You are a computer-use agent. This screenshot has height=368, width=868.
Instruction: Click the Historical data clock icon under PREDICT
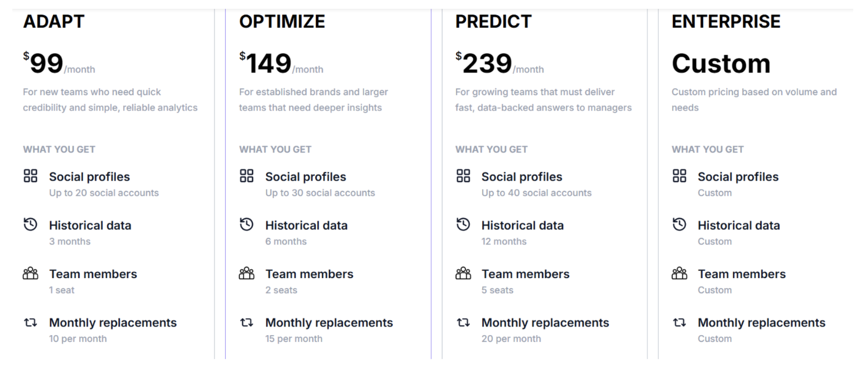463,225
